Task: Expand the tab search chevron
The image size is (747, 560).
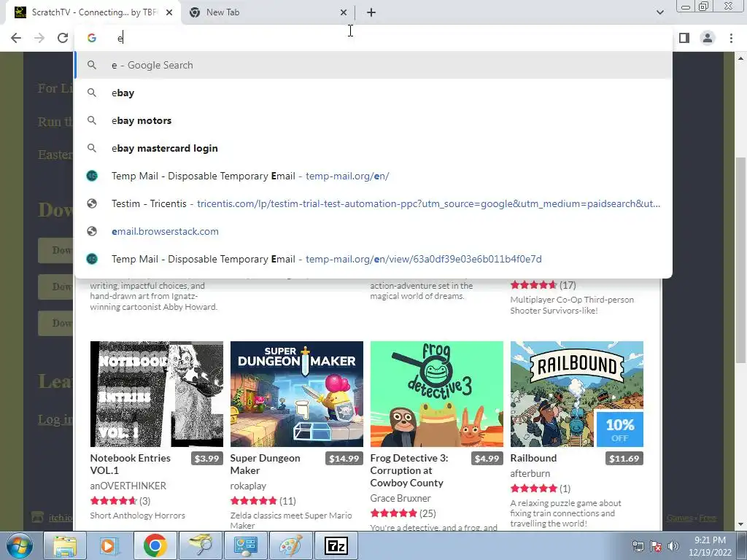Action: (659, 12)
